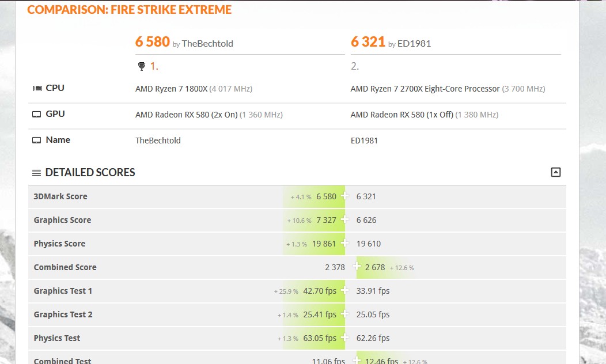Click the plus marker in Graphics Test 2 row
606x364 pixels.
pos(344,314)
